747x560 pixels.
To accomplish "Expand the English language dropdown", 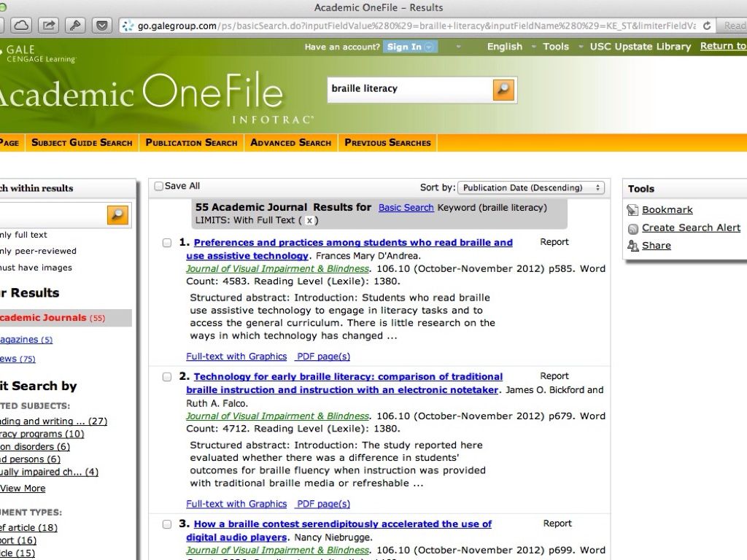I will [505, 47].
